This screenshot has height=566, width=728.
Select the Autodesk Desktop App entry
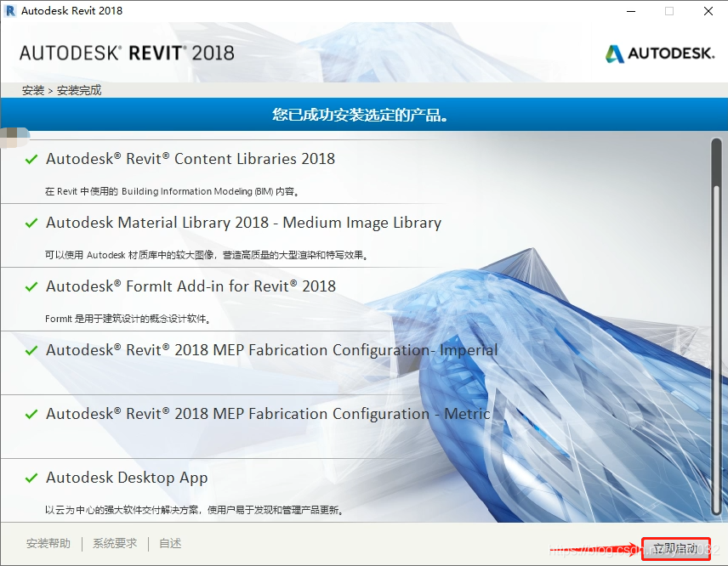(x=126, y=478)
